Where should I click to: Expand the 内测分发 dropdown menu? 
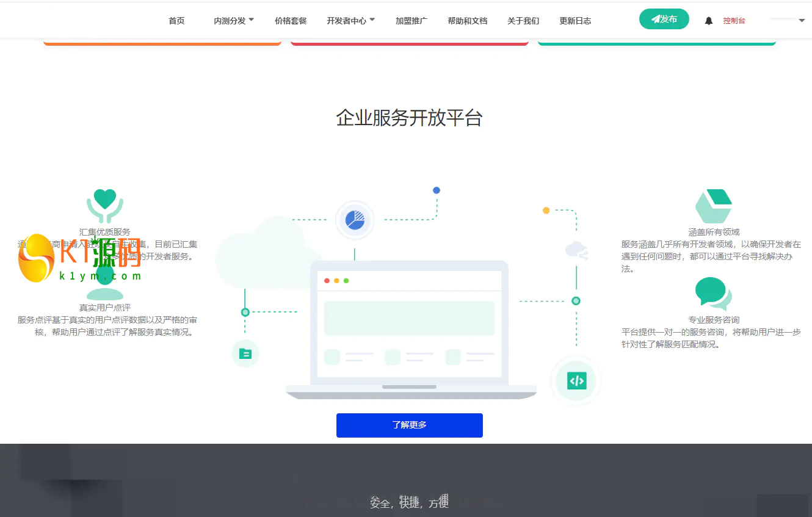[234, 21]
